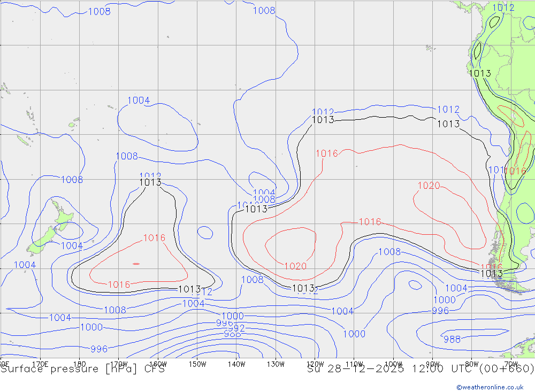Viewport: 535px width, 392px height.
Task: Click the 110W longitude axis label
Action: (354, 364)
